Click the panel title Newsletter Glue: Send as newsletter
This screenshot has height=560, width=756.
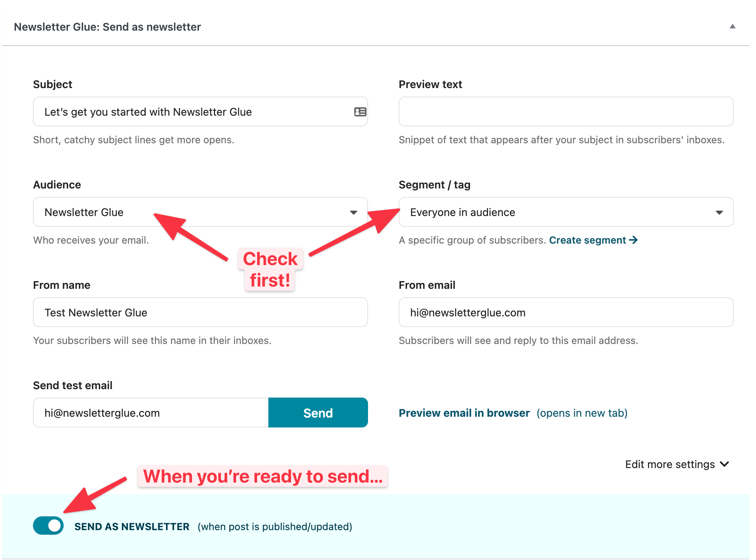107,27
